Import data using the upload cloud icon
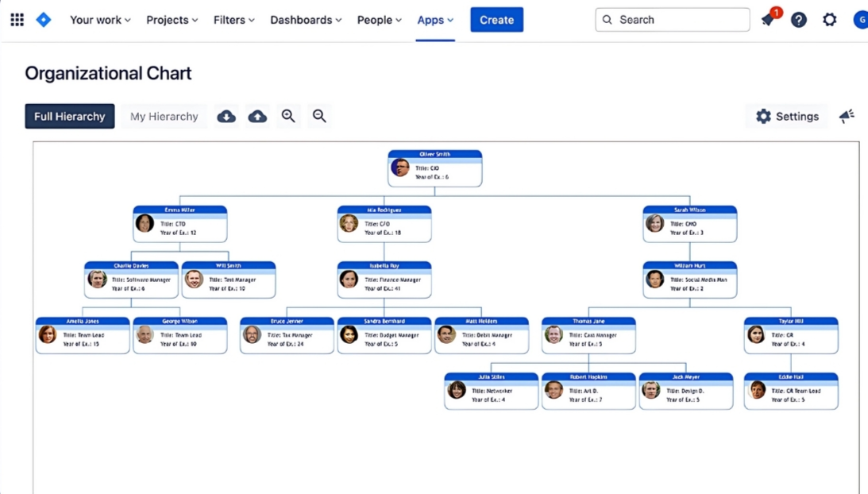868x494 pixels. pos(257,116)
